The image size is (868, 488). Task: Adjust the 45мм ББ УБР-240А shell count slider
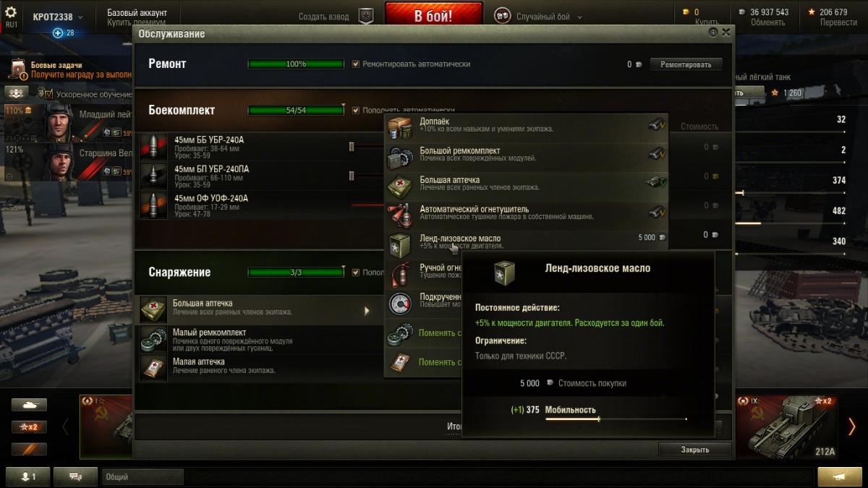tap(352, 146)
